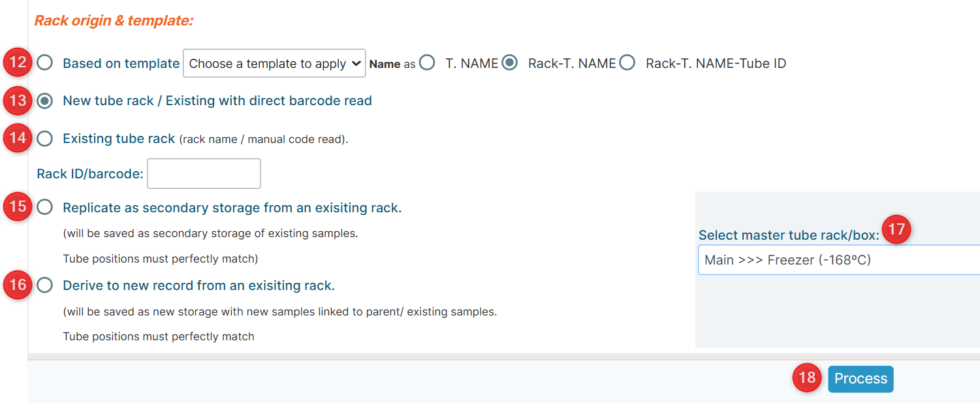Open the Choose a template dropdown
980x403 pixels.
274,63
